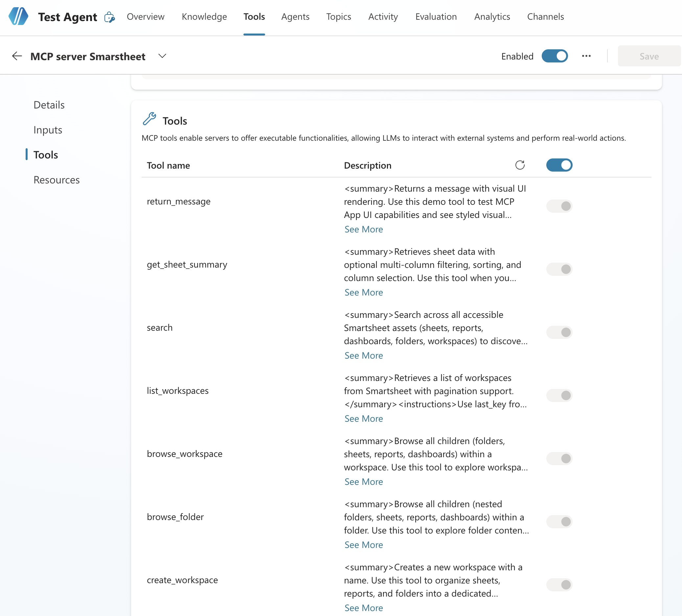
Task: Click the browse_folder tool name
Action: click(175, 517)
